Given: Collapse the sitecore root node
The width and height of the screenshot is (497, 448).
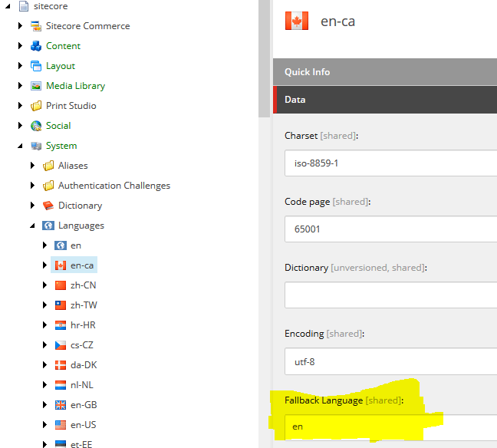Looking at the screenshot, I should pyautogui.click(x=8, y=6).
